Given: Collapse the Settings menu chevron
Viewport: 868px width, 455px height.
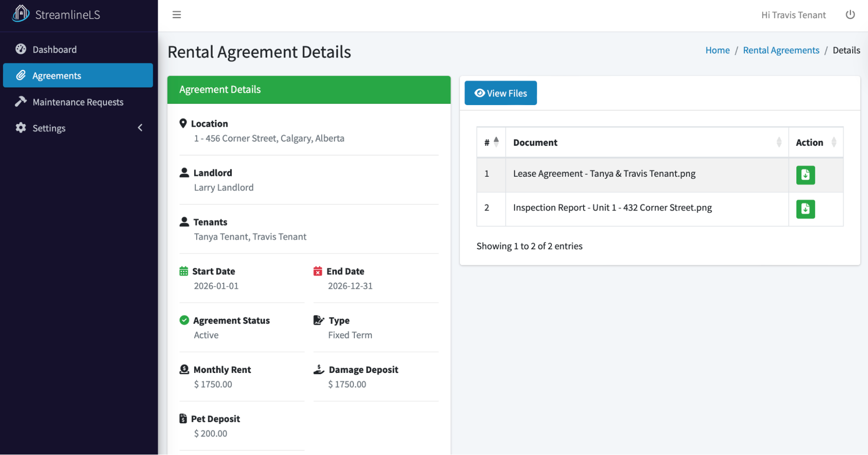Looking at the screenshot, I should (140, 128).
